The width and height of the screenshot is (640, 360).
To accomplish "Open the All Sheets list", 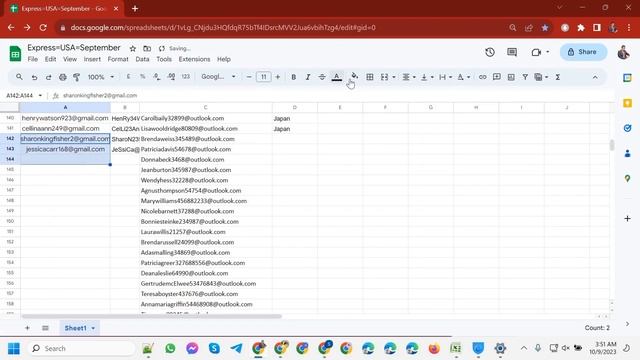I will pyautogui.click(x=45, y=328).
